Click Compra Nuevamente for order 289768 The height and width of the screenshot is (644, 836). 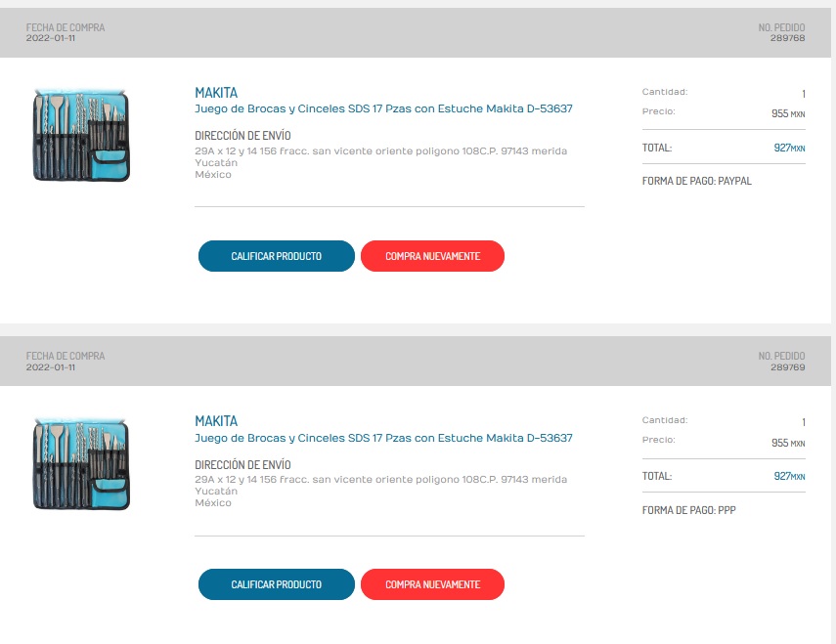coord(432,256)
